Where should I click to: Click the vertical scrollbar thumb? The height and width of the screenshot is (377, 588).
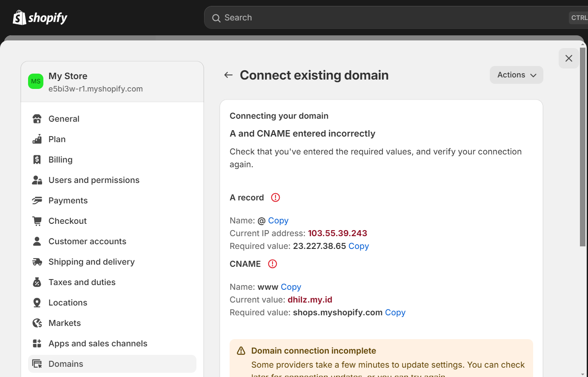click(x=582, y=147)
